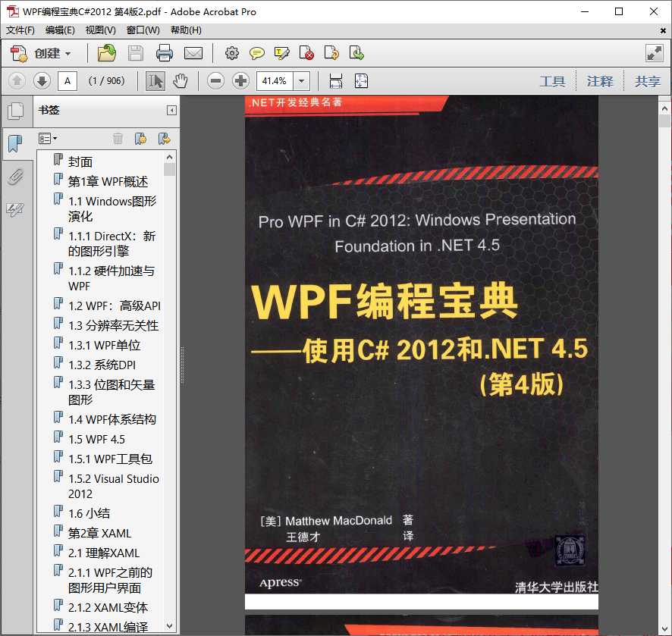Click the 41.4% zoom value field
Screen dimensions: 672x636
[275, 80]
